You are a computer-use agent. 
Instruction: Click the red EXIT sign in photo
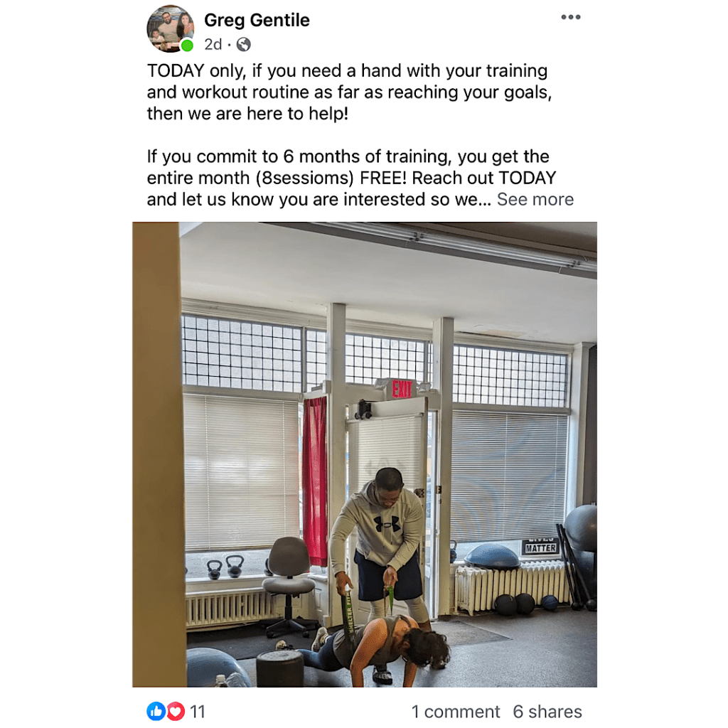click(402, 389)
